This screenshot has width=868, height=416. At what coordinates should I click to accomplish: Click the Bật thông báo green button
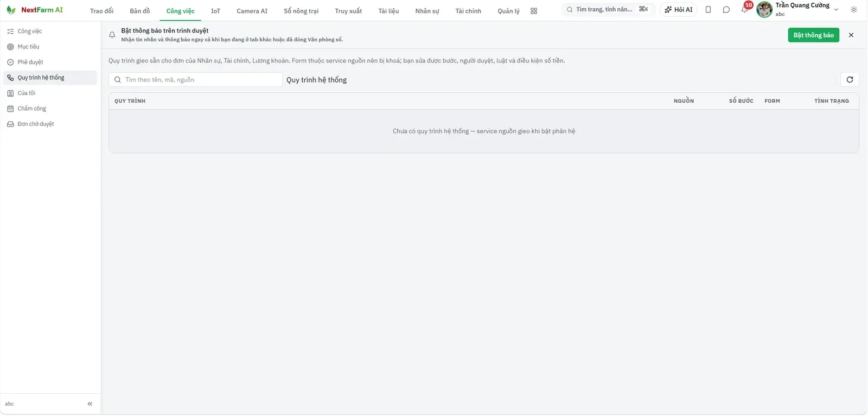click(x=813, y=35)
